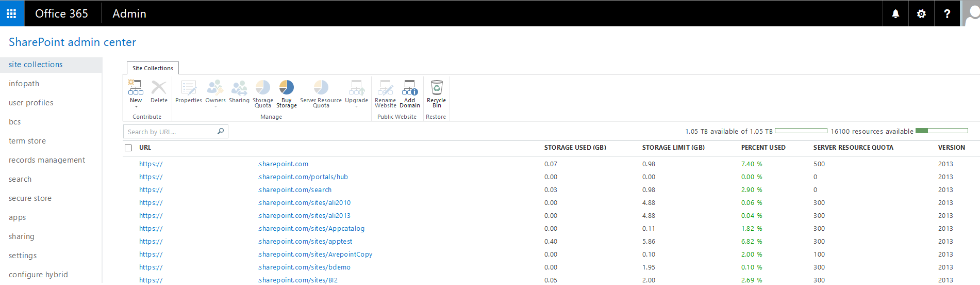Click SharePoint admin center title
This screenshot has height=285, width=980.
click(x=72, y=42)
